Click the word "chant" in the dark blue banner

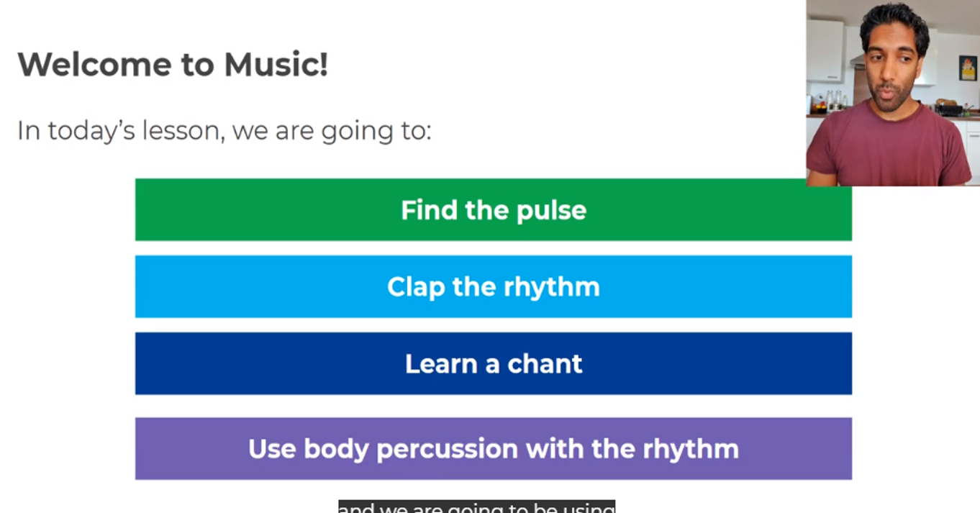tap(545, 363)
